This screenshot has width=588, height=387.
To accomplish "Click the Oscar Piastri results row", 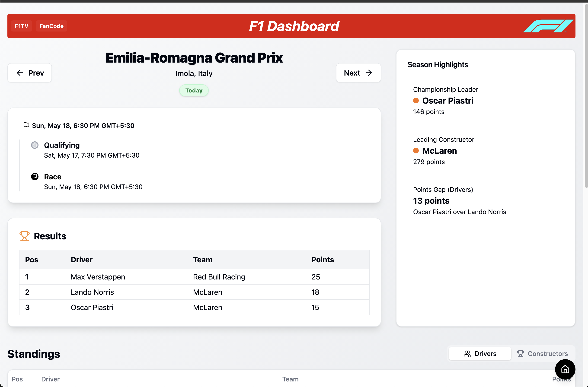I will [x=194, y=308].
